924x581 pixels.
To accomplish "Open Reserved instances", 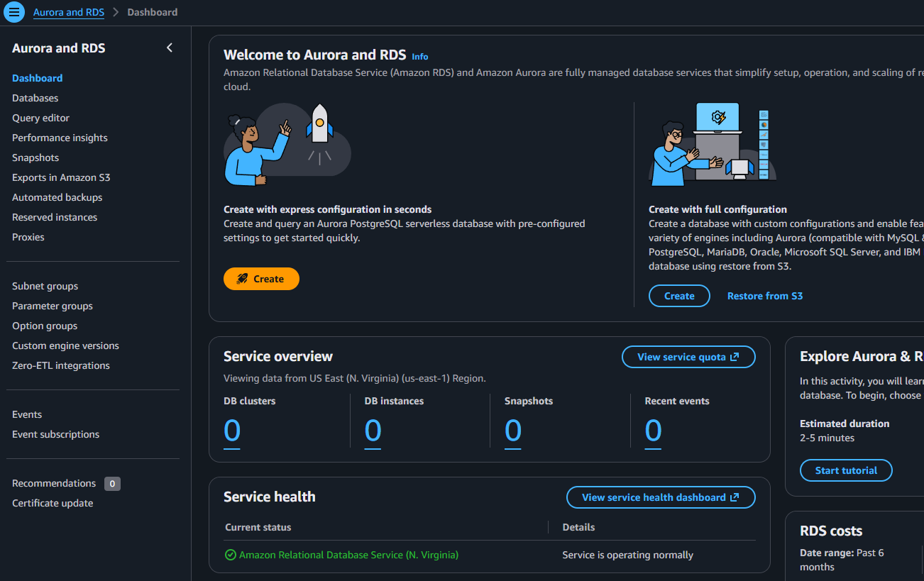I will coord(55,217).
